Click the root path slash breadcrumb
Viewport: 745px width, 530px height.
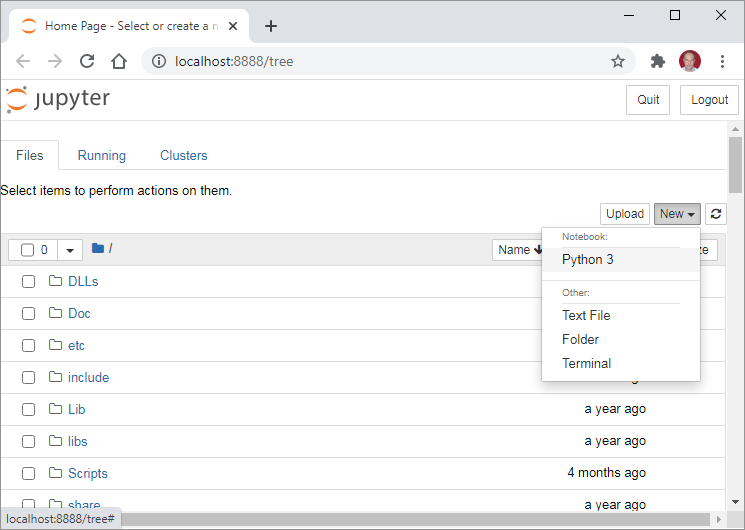(x=110, y=248)
